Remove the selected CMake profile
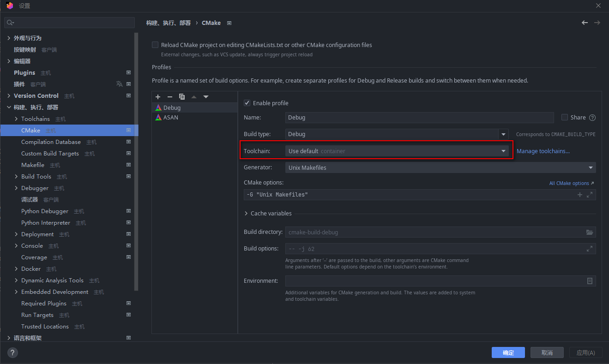The width and height of the screenshot is (609, 364). [x=169, y=97]
